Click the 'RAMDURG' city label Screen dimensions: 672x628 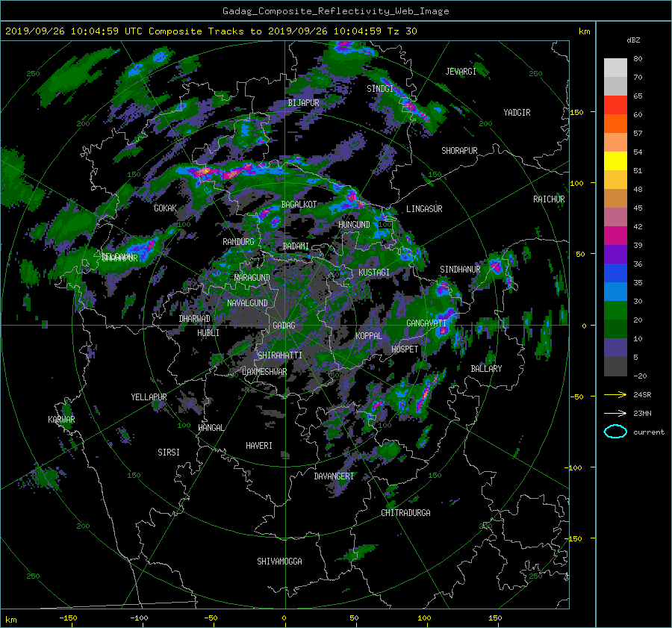coord(238,242)
